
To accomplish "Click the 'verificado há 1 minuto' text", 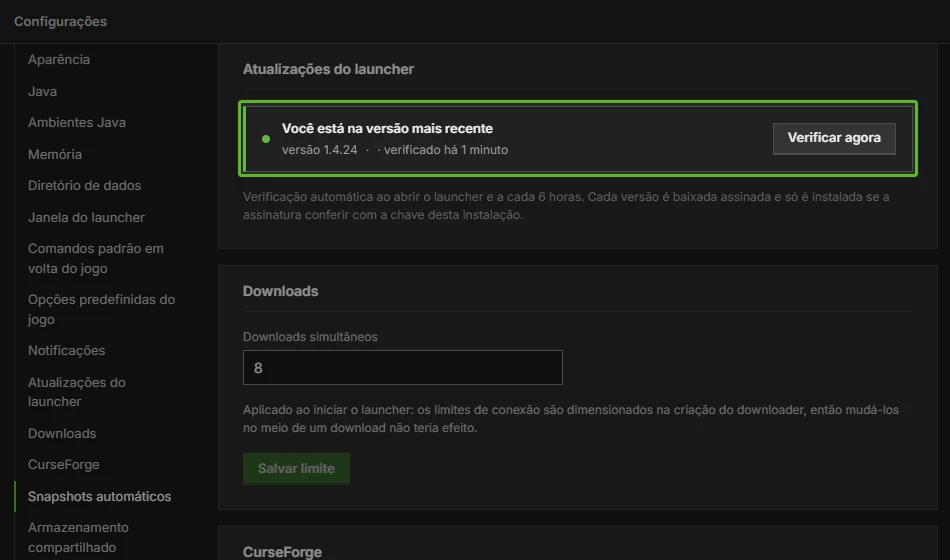I will 446,150.
